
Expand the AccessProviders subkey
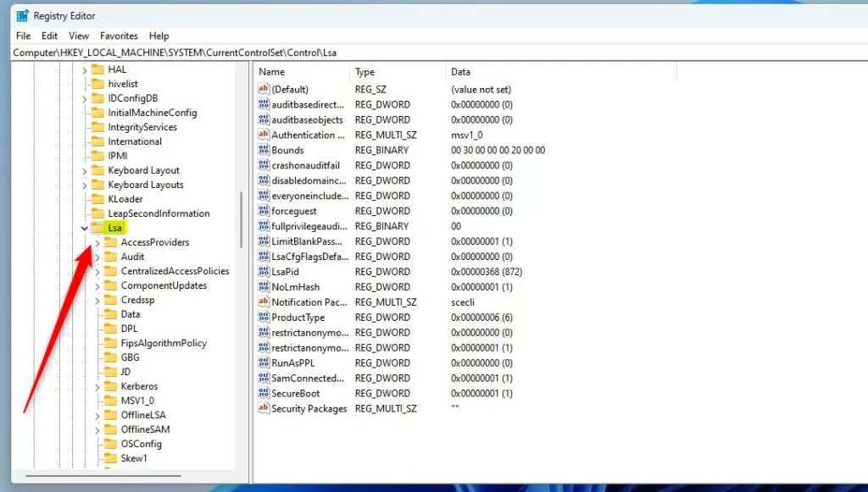coord(97,243)
